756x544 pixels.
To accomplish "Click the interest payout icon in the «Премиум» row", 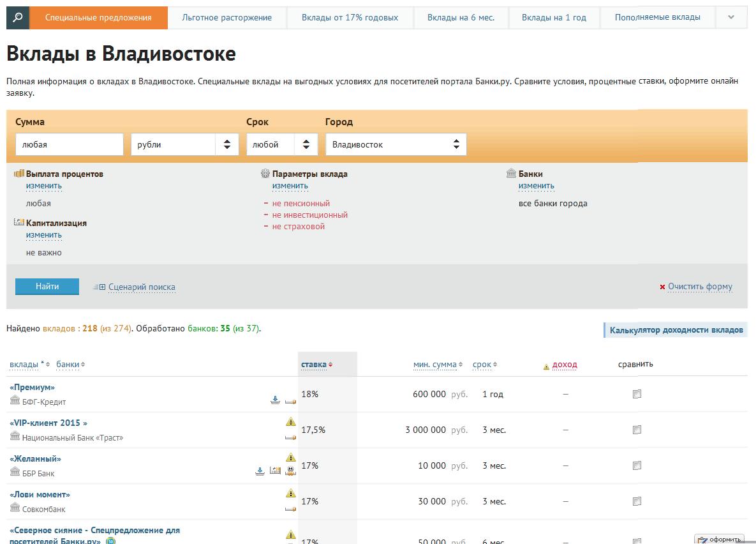I will (x=290, y=402).
